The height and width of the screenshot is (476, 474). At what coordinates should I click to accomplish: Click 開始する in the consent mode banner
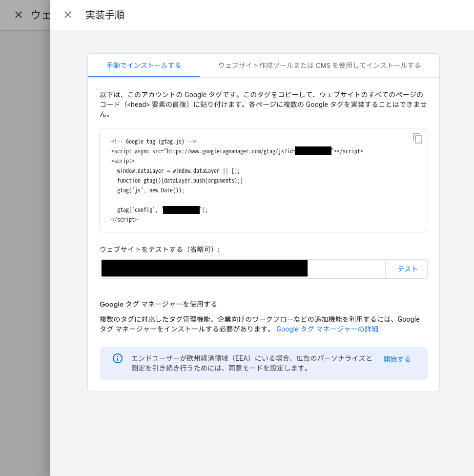click(x=396, y=359)
